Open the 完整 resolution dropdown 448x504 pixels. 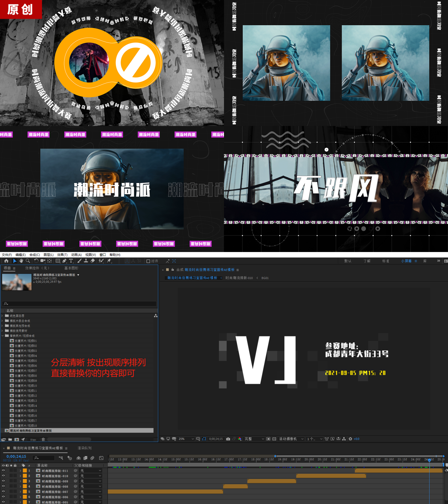[x=254, y=439]
